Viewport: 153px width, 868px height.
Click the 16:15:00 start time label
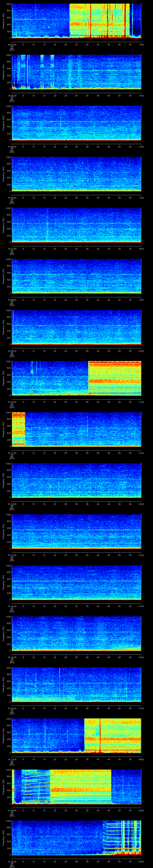(12, 657)
